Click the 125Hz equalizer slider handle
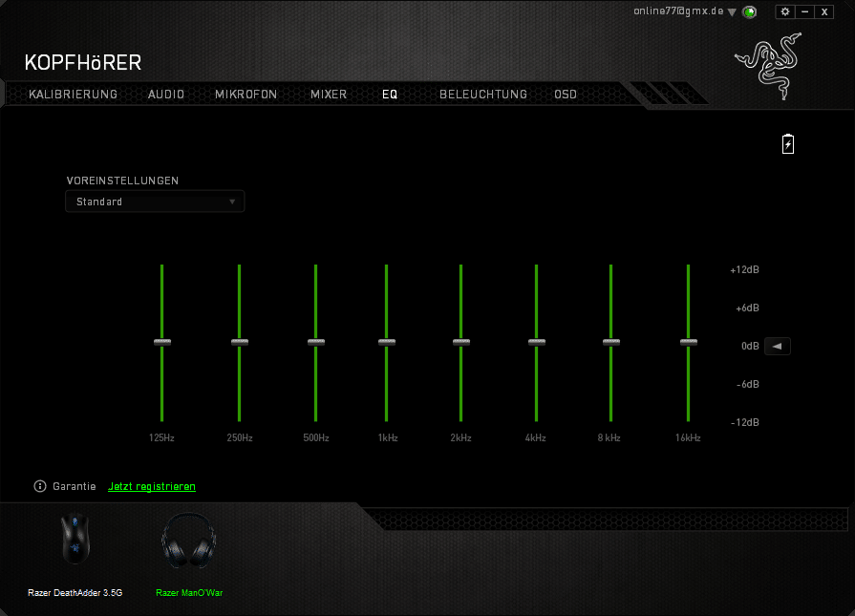This screenshot has width=855, height=616. (162, 342)
